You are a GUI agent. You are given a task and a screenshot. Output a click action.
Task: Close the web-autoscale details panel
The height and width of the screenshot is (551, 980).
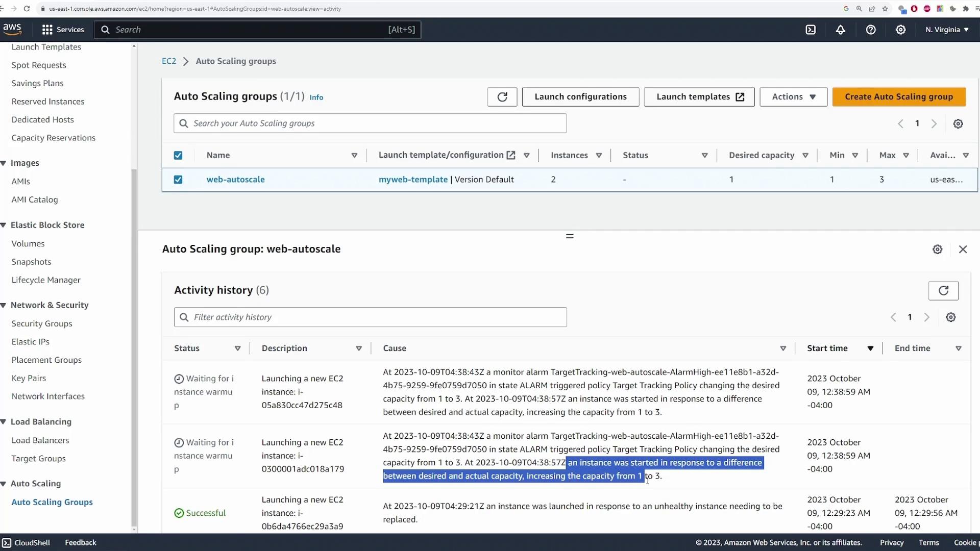(x=963, y=249)
